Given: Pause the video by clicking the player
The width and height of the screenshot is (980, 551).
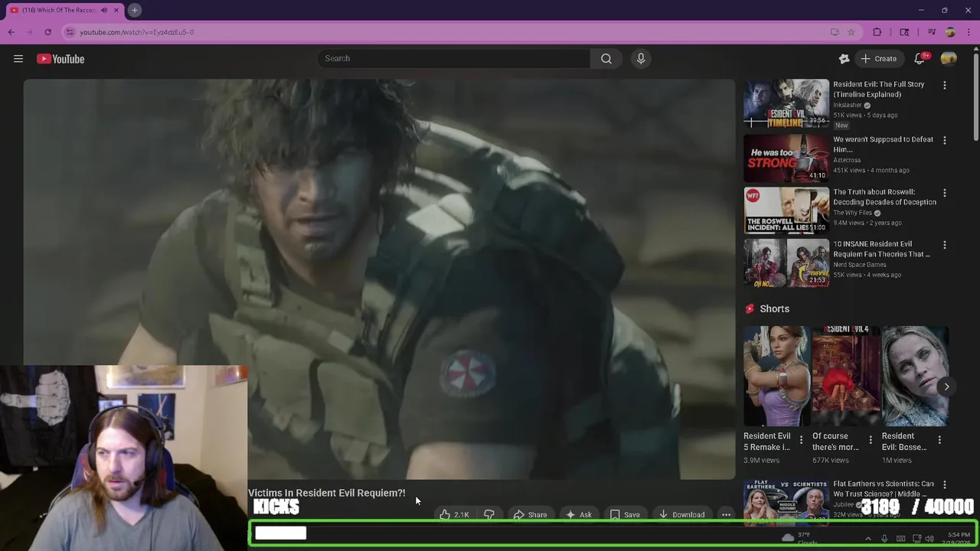Looking at the screenshot, I should pos(379,279).
